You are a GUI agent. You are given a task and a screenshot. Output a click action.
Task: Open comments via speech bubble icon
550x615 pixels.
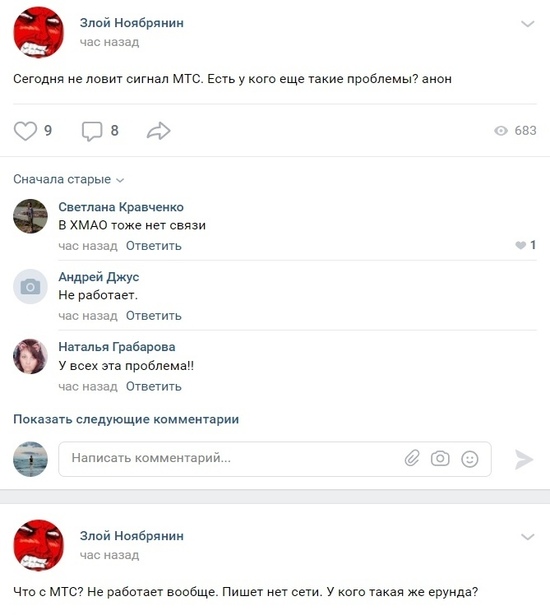point(92,131)
